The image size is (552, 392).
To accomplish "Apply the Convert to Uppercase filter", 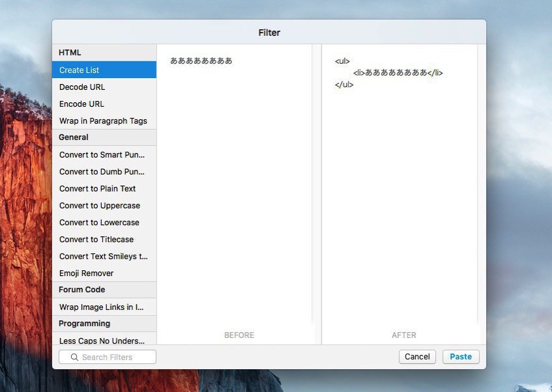I will tap(104, 205).
